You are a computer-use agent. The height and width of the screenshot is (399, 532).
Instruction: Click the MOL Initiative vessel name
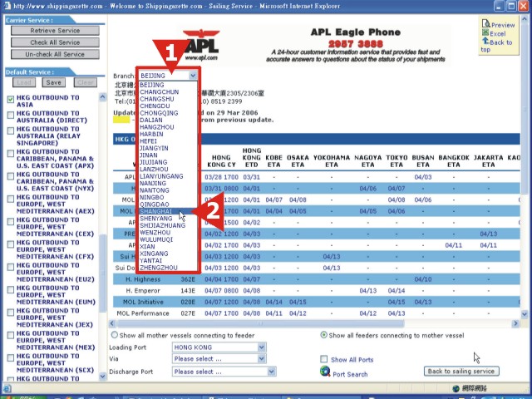click(x=143, y=302)
